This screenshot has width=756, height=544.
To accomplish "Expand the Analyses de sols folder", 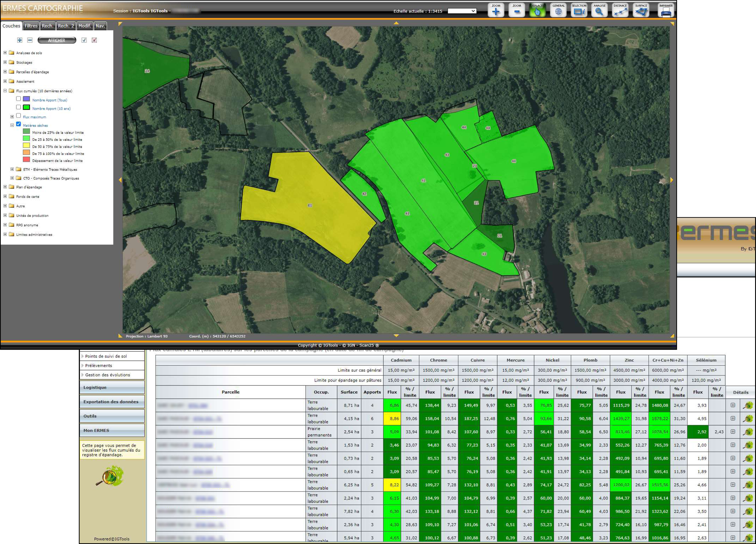I will point(5,53).
